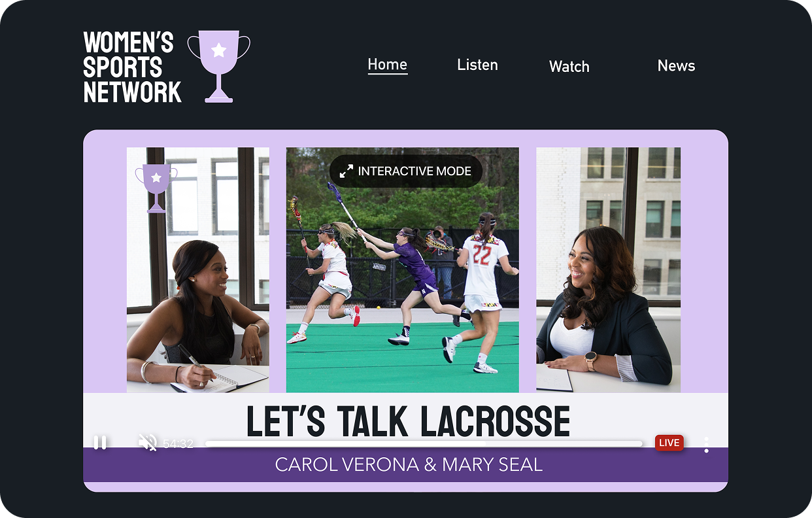The height and width of the screenshot is (518, 812).
Task: Open the three-dot more options menu
Action: coord(706,445)
